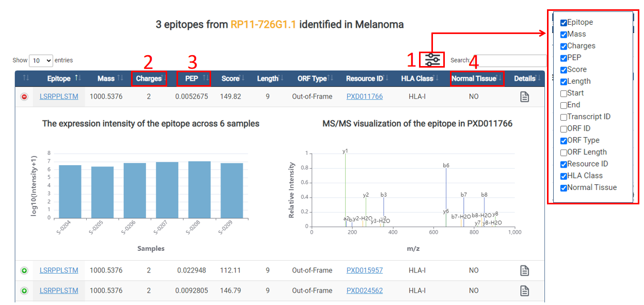Check the ORF Length checkbox
The width and height of the screenshot is (644, 305).
point(564,153)
